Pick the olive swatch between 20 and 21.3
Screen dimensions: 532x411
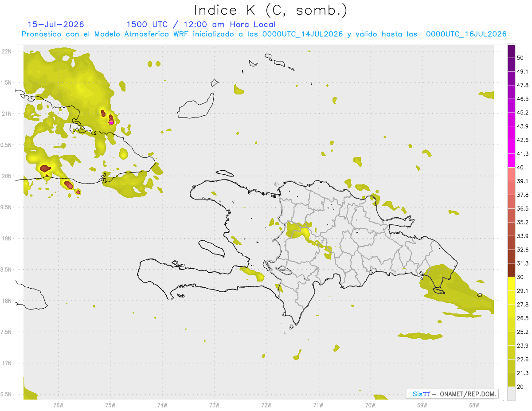point(511,380)
